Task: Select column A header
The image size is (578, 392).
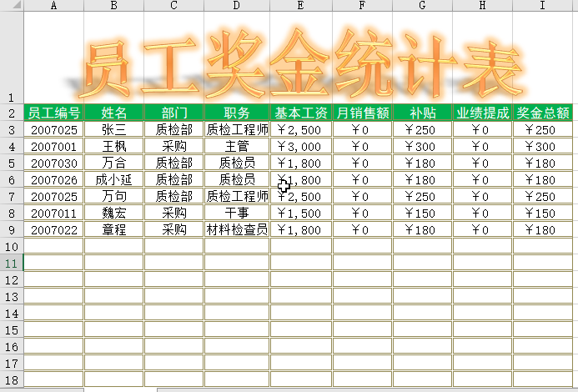Action: click(x=53, y=5)
